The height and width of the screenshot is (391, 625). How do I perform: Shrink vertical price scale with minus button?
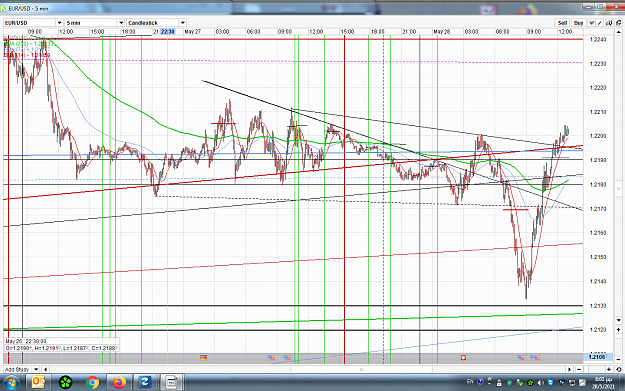(619, 359)
